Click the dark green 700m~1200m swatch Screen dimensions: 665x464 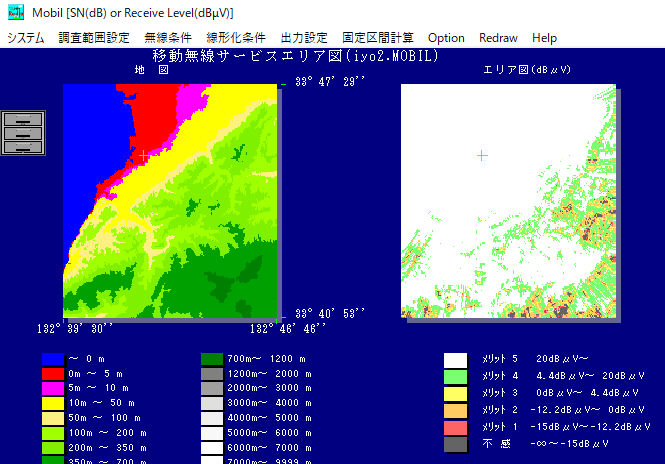click(212, 358)
